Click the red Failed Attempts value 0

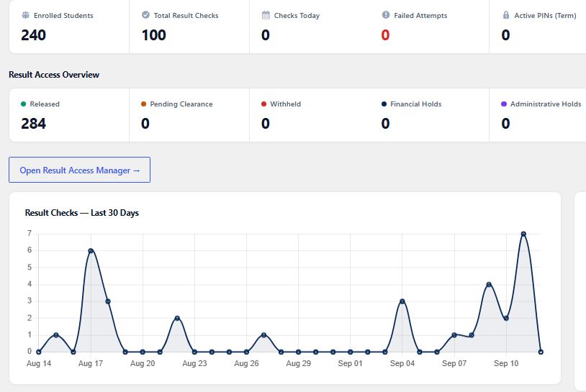tap(385, 35)
